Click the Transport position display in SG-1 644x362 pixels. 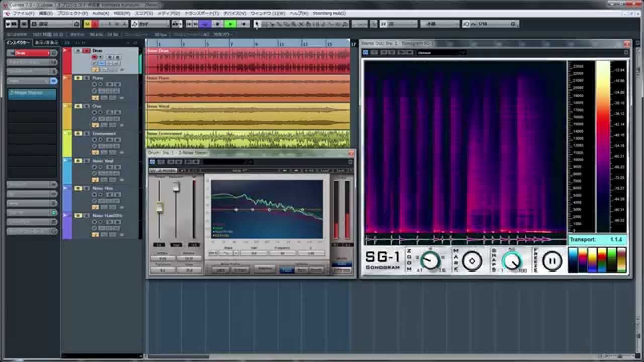point(597,240)
